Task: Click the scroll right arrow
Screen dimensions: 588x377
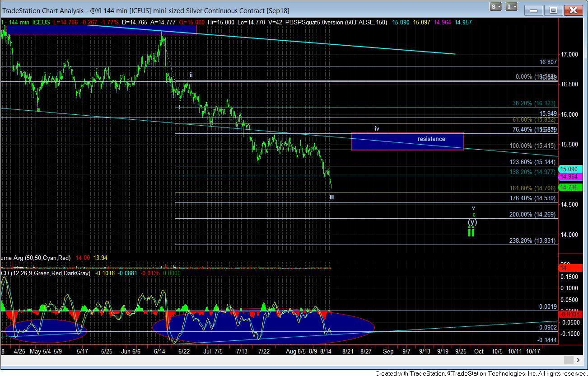Action: 579,360
